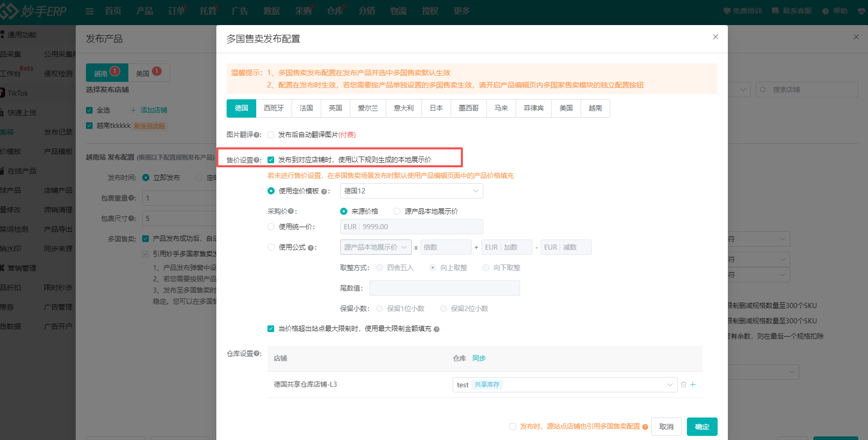
Task: Switch to 马来 country tab
Action: click(501, 108)
